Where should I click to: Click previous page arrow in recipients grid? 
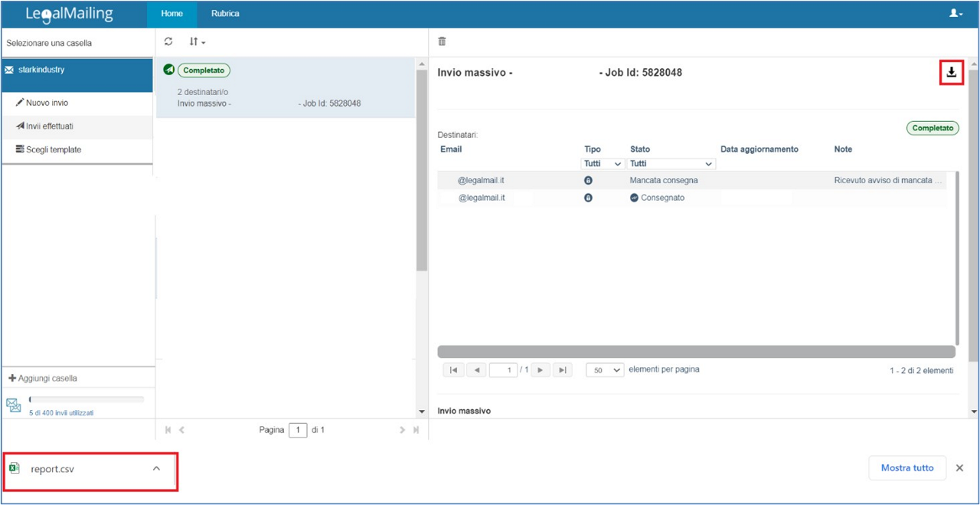tap(475, 370)
